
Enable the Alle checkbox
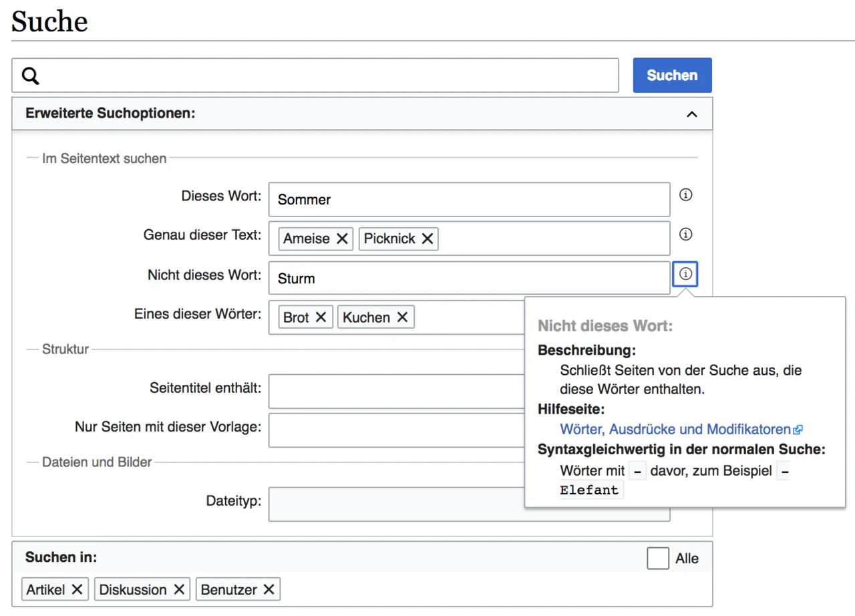tap(658, 559)
